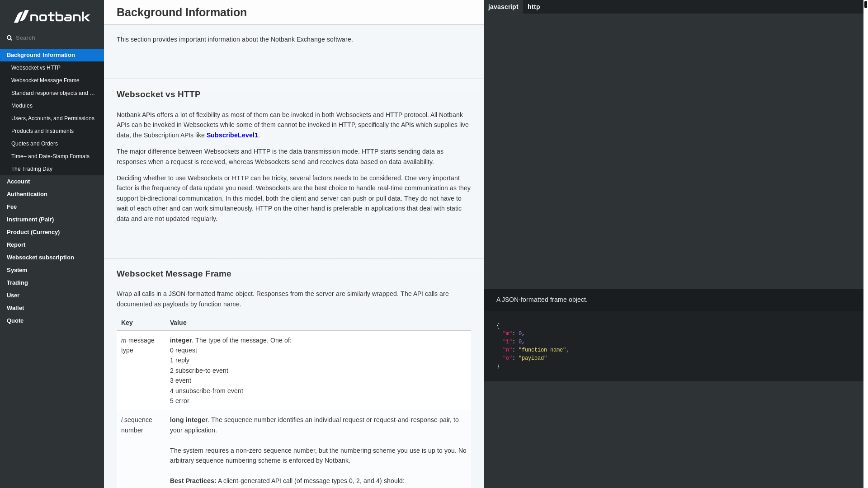Screen dimensions: 868x488
Task: Expand the Product (Currency) section
Action: pos(52,232)
